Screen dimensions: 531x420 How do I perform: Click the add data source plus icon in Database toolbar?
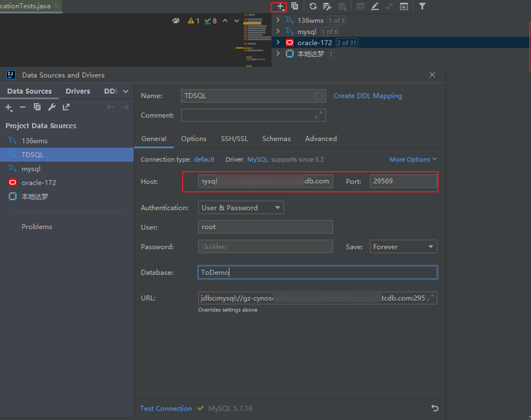pyautogui.click(x=280, y=6)
